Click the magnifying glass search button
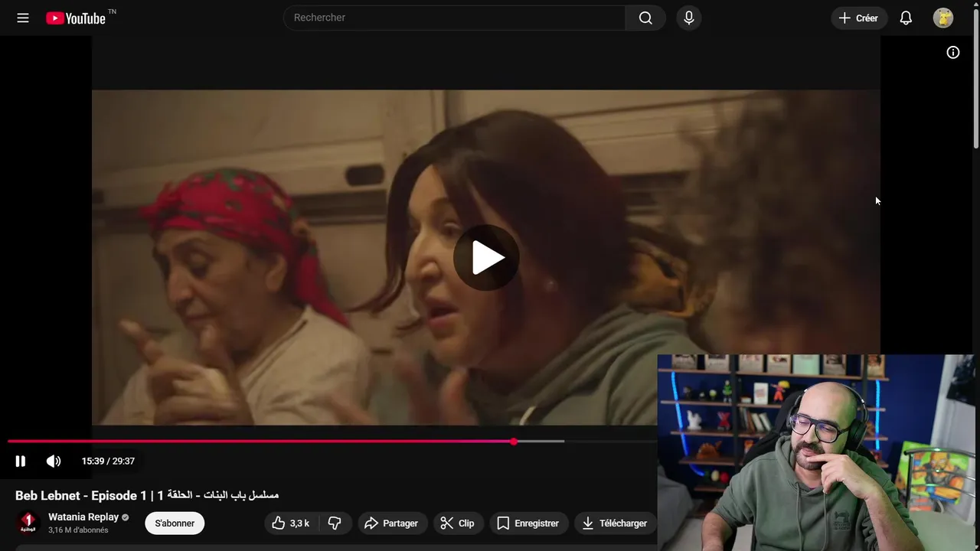 pyautogui.click(x=645, y=18)
